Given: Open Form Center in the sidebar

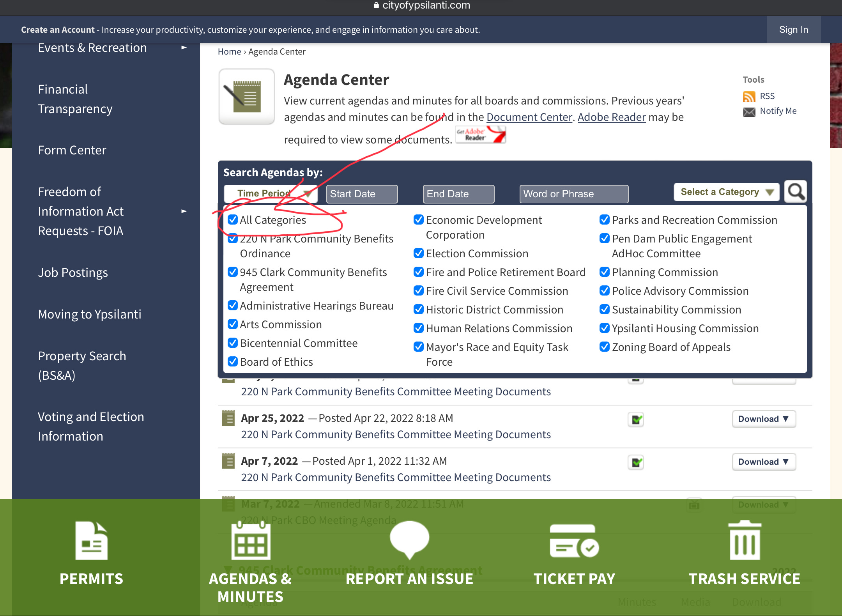Looking at the screenshot, I should coord(72,150).
